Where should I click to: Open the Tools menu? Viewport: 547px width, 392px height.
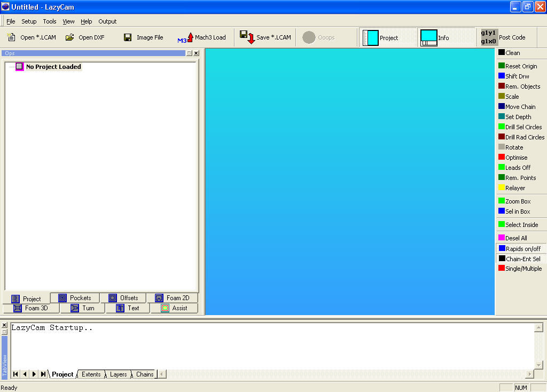tap(50, 21)
